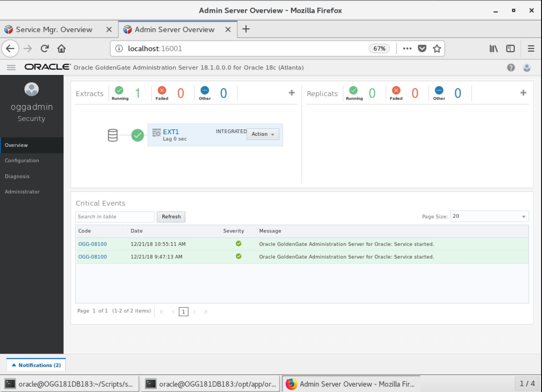542x392 pixels.
Task: Click the oggadmin Security label
Action: tap(31, 119)
